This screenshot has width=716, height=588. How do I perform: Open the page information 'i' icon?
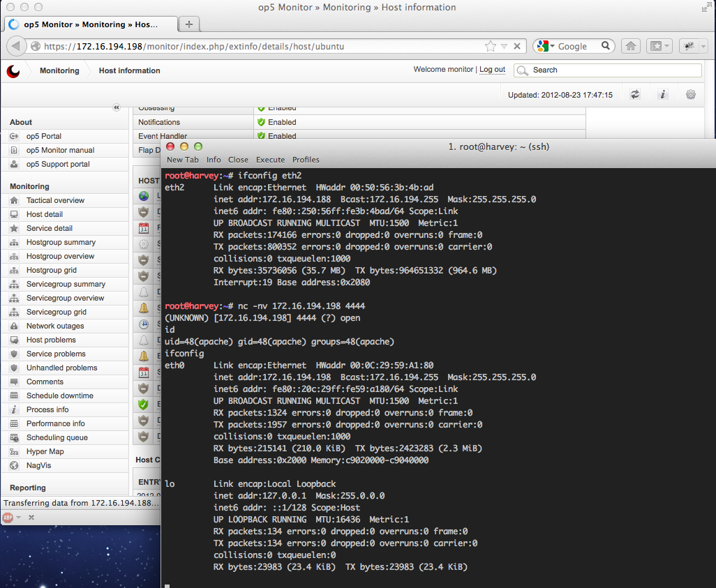pos(663,94)
